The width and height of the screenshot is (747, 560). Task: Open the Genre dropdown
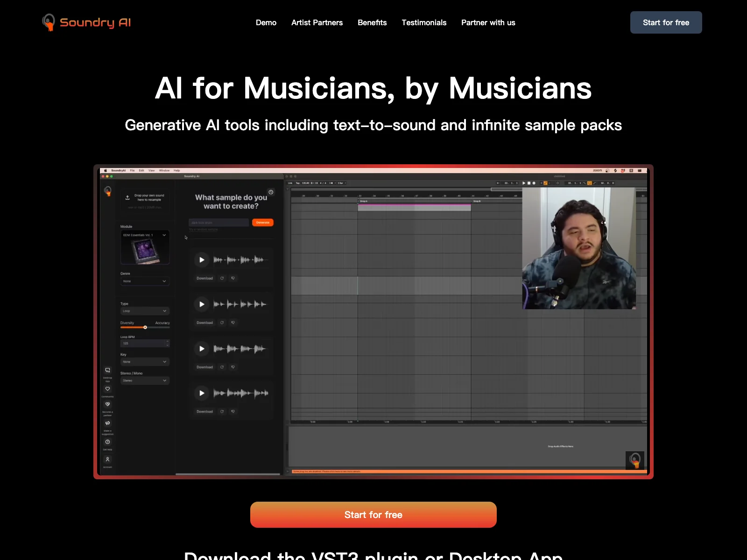145,281
